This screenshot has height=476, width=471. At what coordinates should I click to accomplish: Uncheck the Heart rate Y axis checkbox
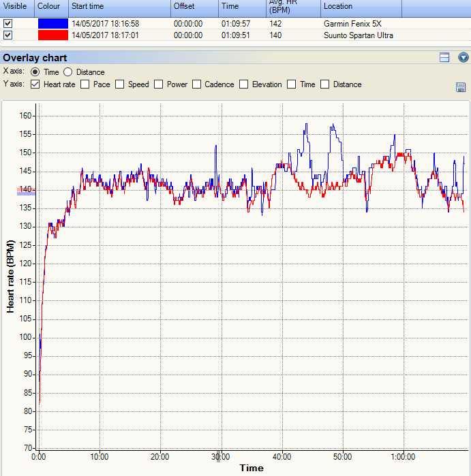(35, 84)
